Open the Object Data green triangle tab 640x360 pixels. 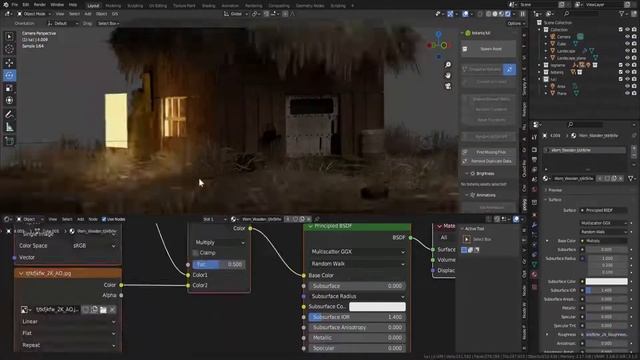(x=534, y=264)
